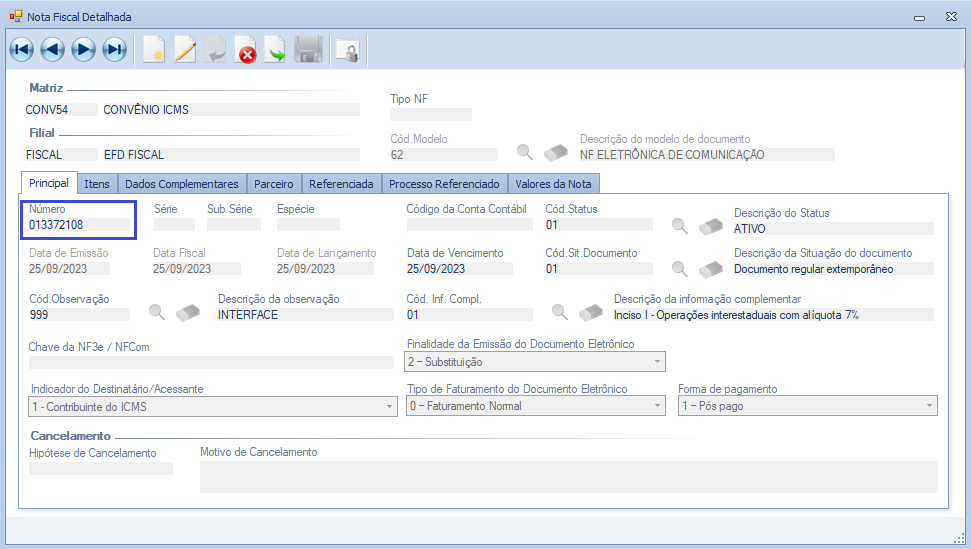
Task: Open the Dados Complementares tab
Action: click(182, 184)
